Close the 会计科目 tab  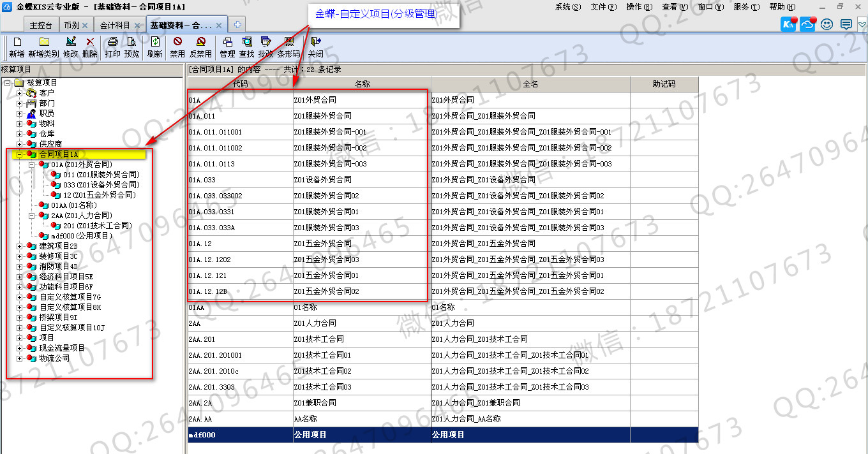(x=137, y=26)
